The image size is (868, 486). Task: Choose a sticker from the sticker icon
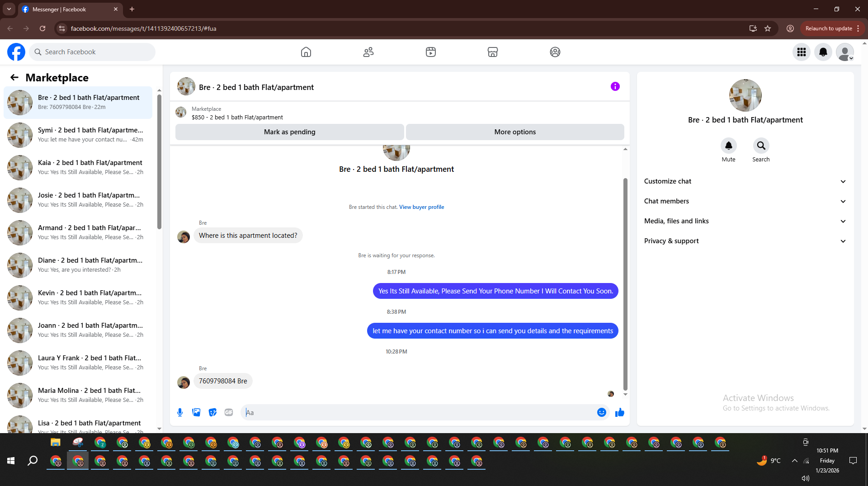pyautogui.click(x=212, y=412)
